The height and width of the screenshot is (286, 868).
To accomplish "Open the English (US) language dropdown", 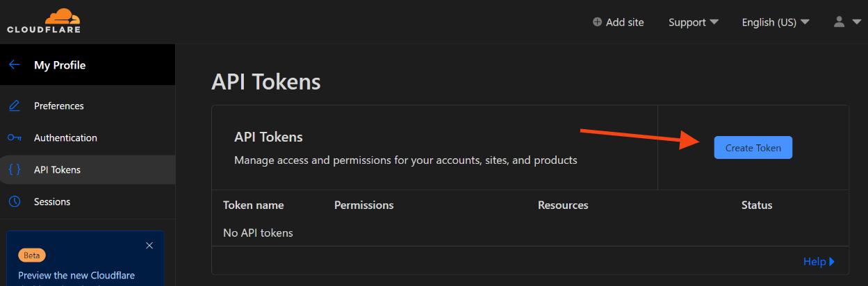I will pos(776,22).
